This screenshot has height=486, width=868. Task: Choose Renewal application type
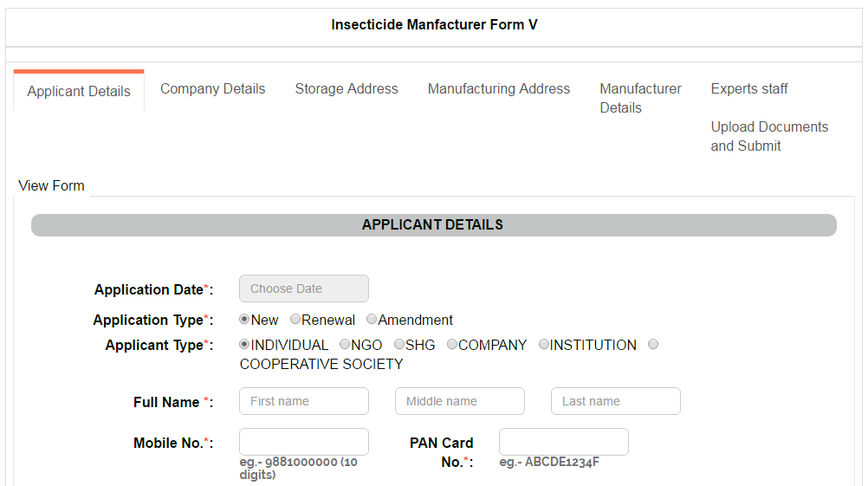(295, 320)
